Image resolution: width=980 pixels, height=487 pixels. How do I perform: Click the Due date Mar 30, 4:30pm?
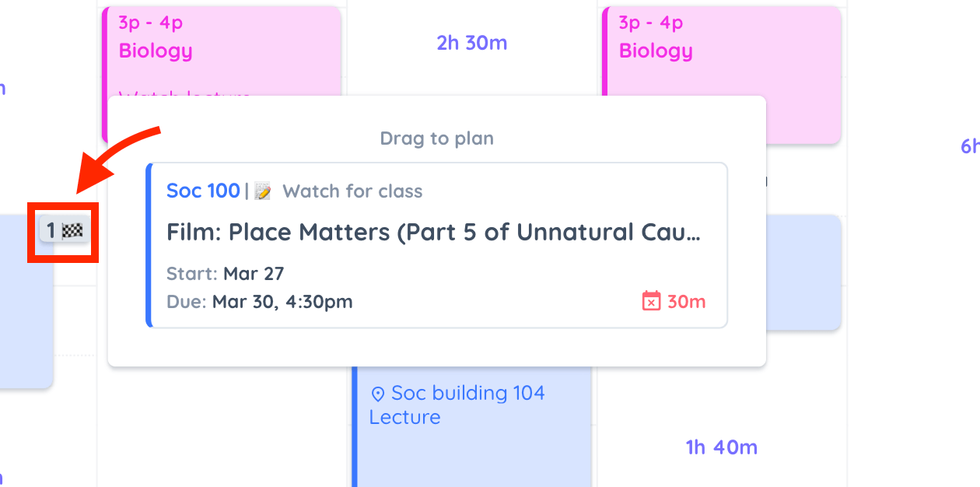(x=282, y=302)
